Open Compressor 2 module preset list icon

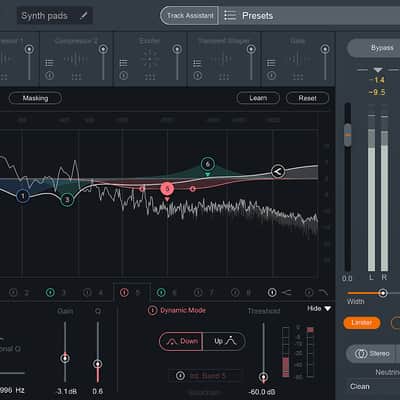[49, 63]
